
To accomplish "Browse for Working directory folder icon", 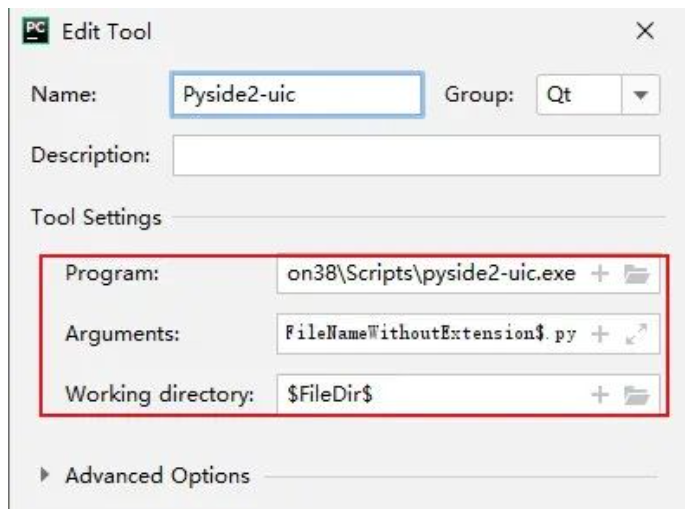I will [x=637, y=395].
